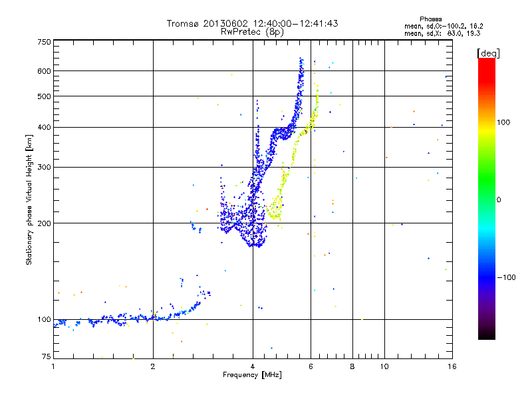The height and width of the screenshot is (399, 532).
Task: Click the '10' frequency axis label
Action: [x=384, y=366]
